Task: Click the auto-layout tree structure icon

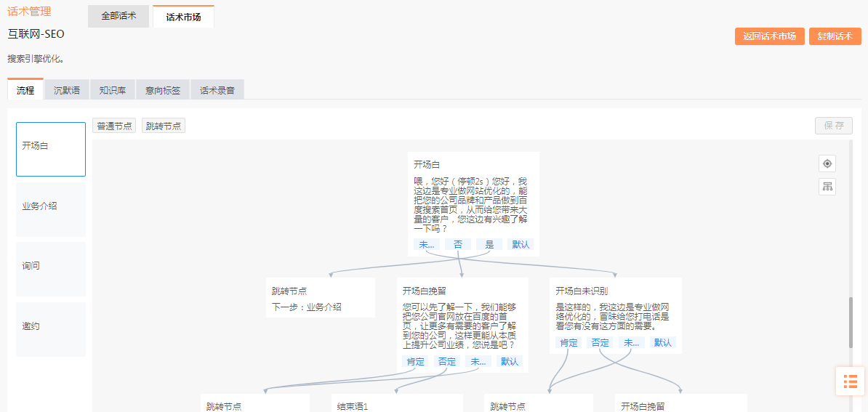Action: point(827,187)
